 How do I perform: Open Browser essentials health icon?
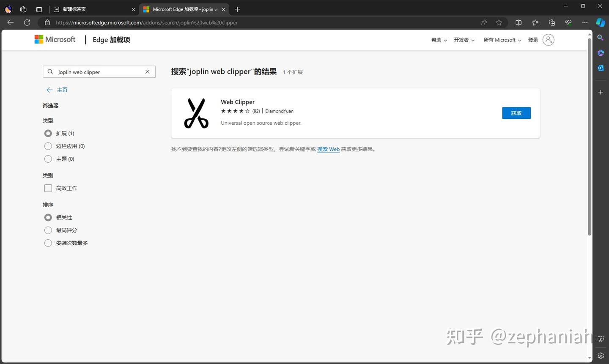[568, 22]
